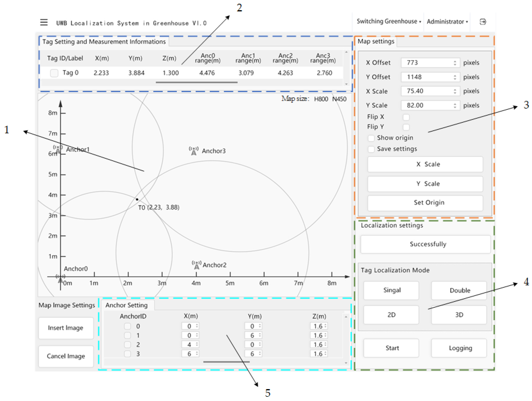Screen dimensions: 532x401
Task: Select the Map settings tab
Action: coord(376,42)
